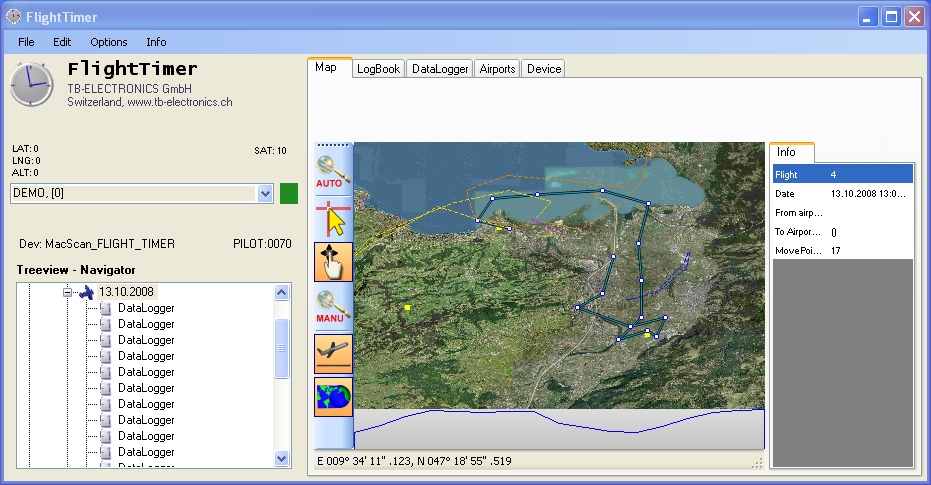Viewport: 931px width, 485px height.
Task: Select the Flight 4 row in Info
Action: pos(842,175)
